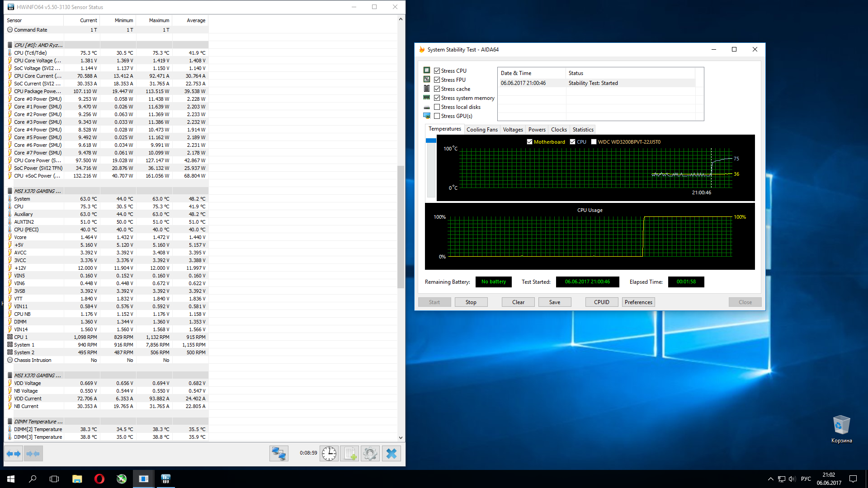Enable the Stress GPU(s) checkbox
Image resolution: width=868 pixels, height=488 pixels.
(437, 116)
